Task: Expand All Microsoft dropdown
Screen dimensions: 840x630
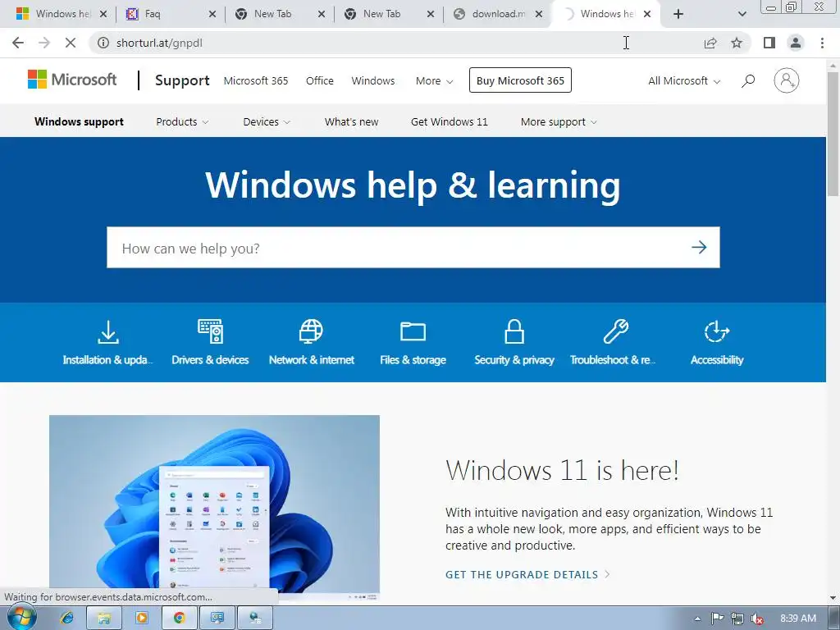Action: pyautogui.click(x=684, y=81)
